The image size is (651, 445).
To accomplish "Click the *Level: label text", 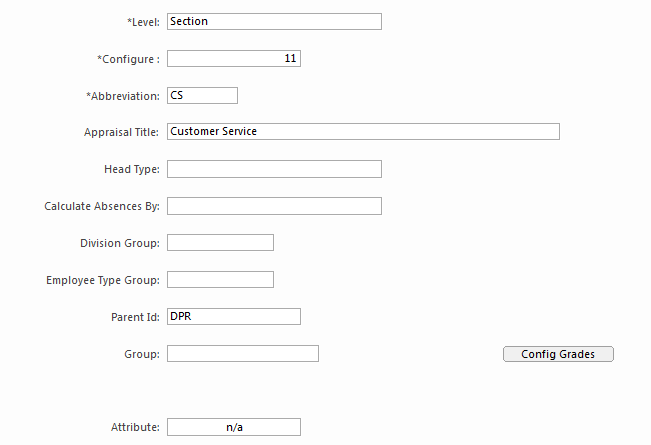I will tap(142, 22).
